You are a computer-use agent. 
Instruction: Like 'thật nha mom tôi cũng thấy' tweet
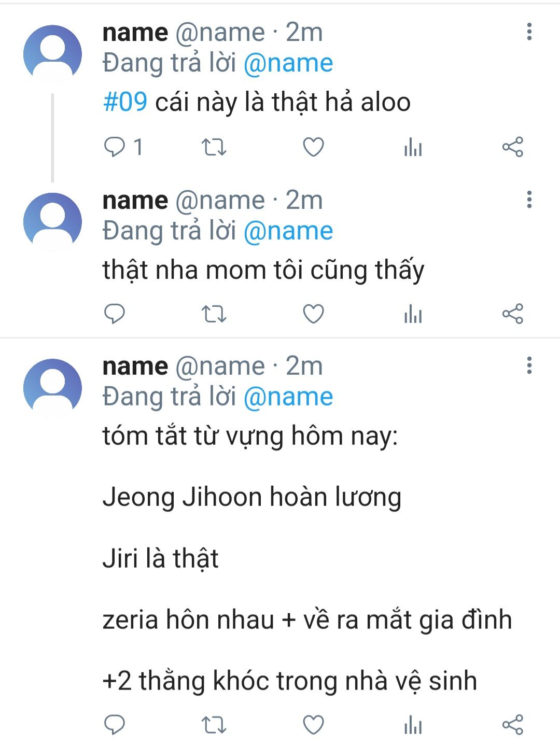point(313,314)
